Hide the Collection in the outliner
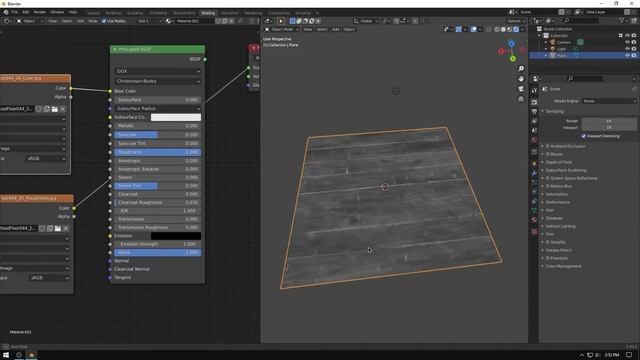Screen dimensions: 640x360 click(627, 36)
